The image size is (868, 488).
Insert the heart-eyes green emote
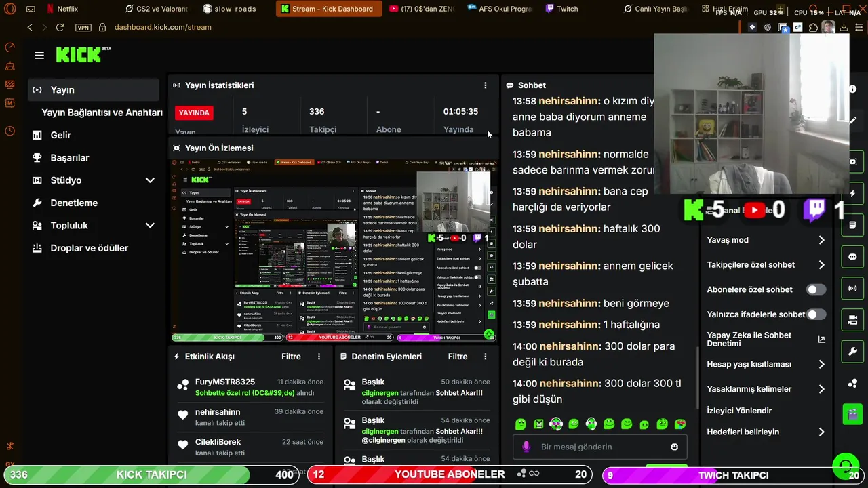[680, 424]
